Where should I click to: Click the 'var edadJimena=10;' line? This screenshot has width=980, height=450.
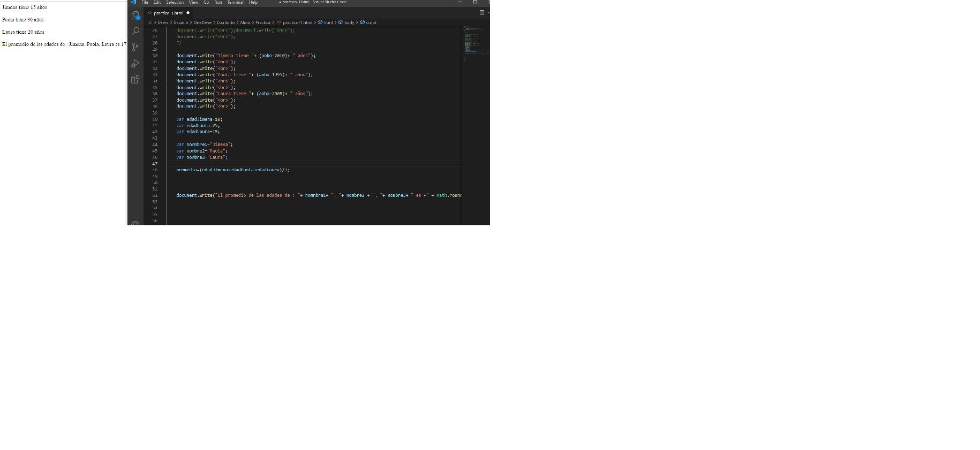199,119
